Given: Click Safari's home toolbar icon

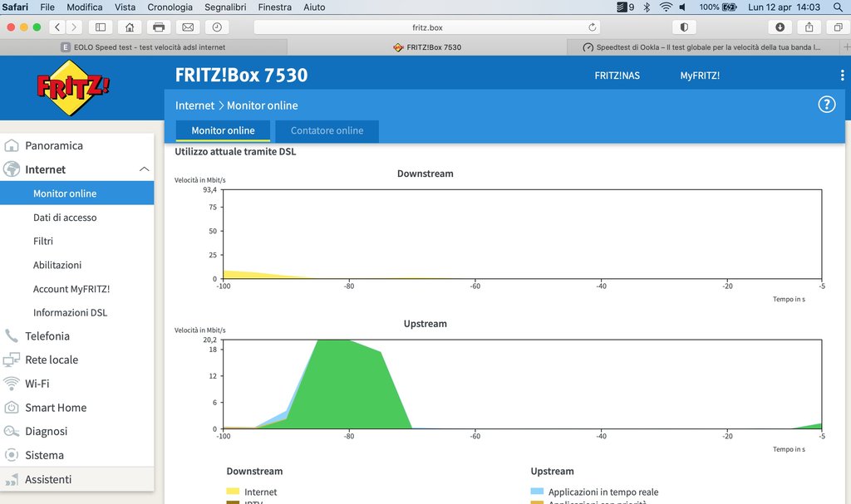Looking at the screenshot, I should coord(129,27).
